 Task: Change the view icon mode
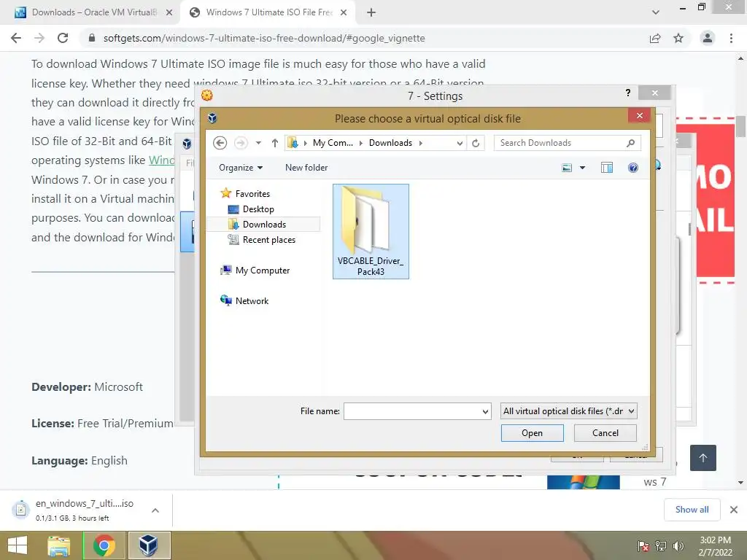point(566,168)
